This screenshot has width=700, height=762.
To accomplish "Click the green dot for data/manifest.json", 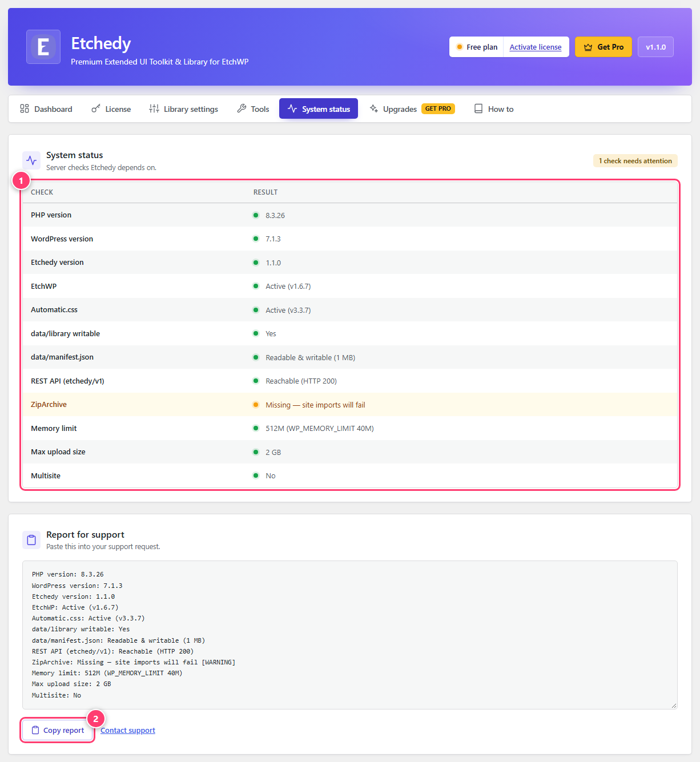I will (x=256, y=357).
